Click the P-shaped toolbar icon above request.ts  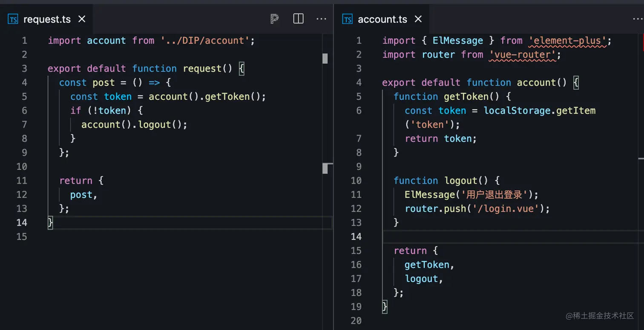pos(275,19)
